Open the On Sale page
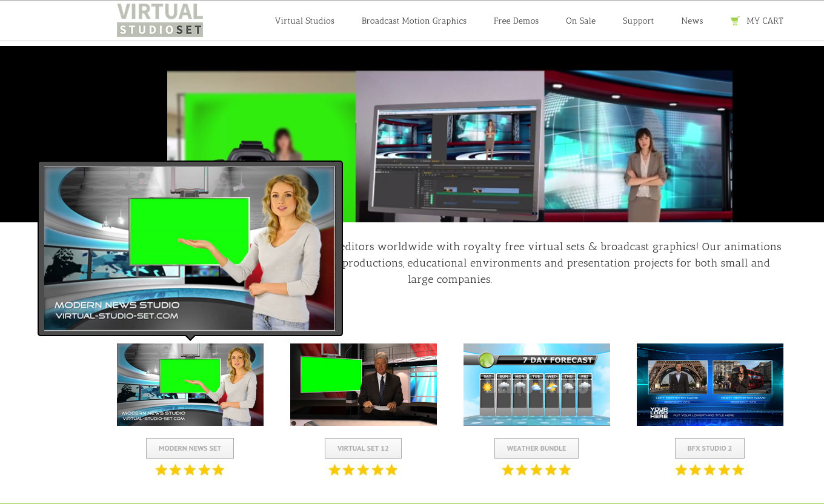This screenshot has width=824, height=504. click(580, 21)
